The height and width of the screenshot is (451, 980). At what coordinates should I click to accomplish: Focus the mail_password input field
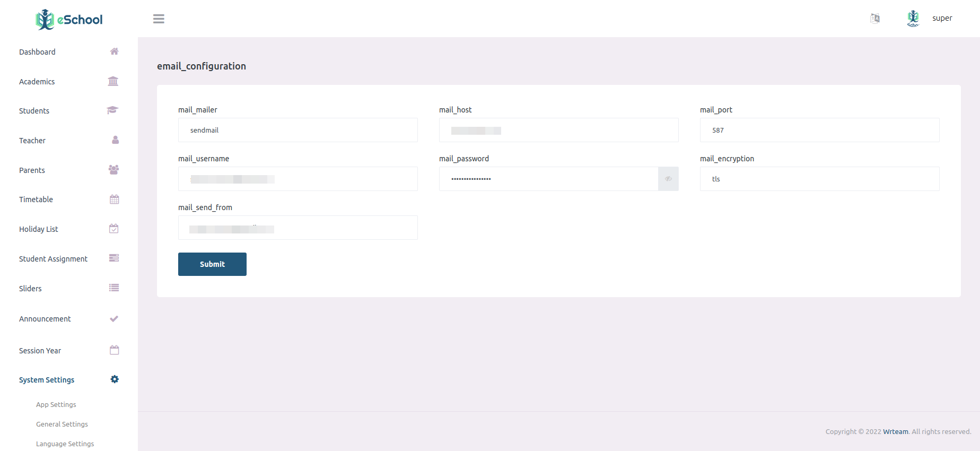pyautogui.click(x=549, y=179)
